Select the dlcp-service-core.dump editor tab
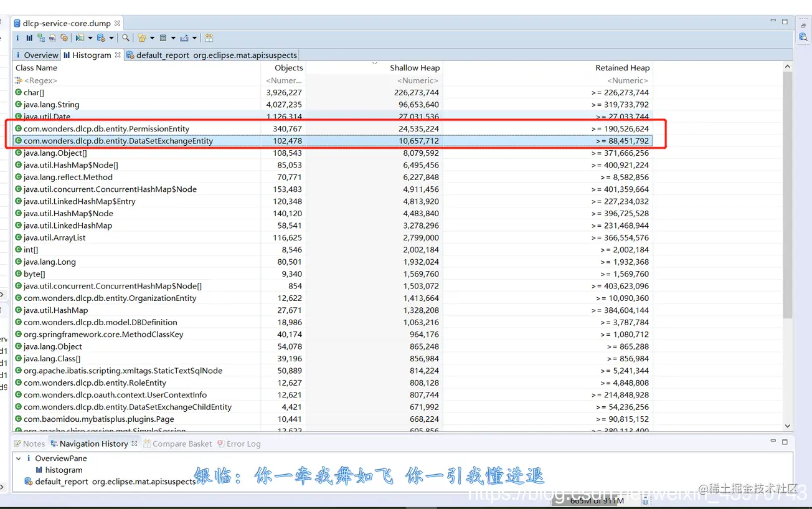The width and height of the screenshot is (812, 509). [x=67, y=23]
